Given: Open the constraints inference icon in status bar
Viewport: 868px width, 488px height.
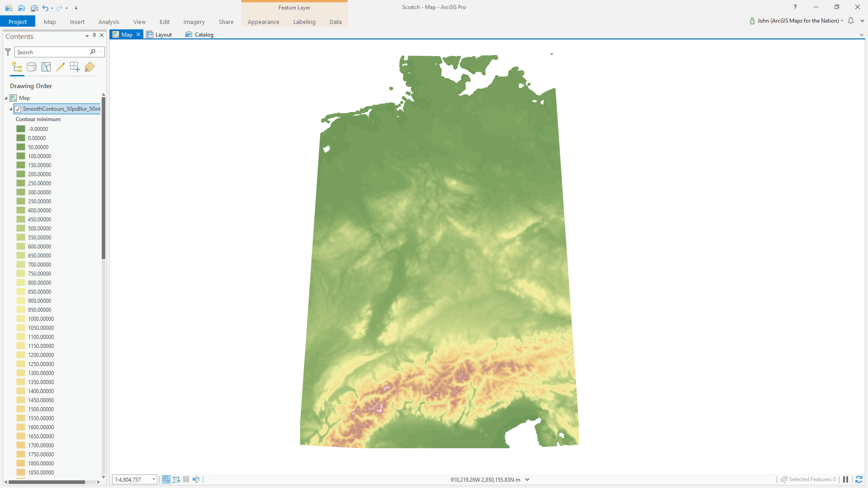Looking at the screenshot, I should tap(176, 479).
